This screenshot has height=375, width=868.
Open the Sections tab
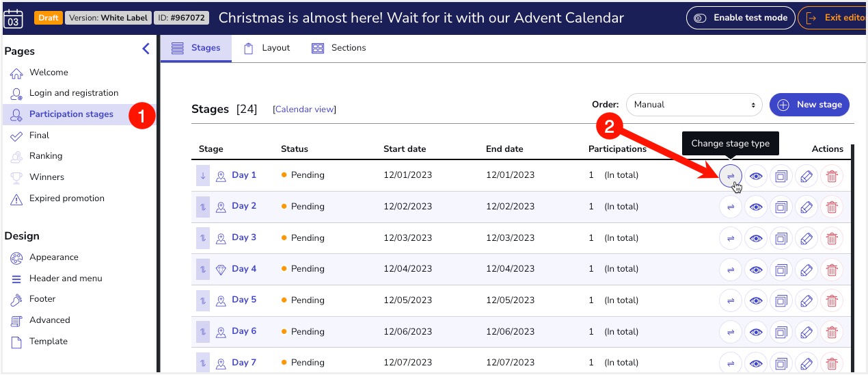(x=338, y=48)
